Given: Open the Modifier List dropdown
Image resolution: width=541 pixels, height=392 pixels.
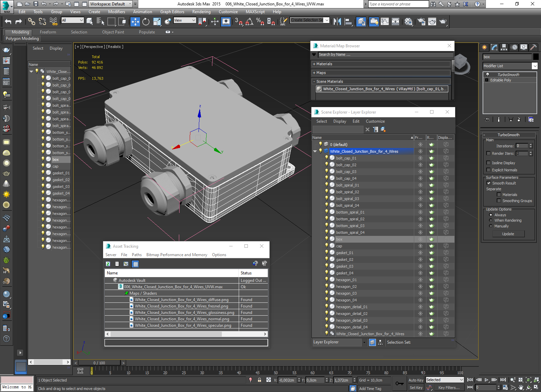Looking at the screenshot, I should click(x=510, y=66).
